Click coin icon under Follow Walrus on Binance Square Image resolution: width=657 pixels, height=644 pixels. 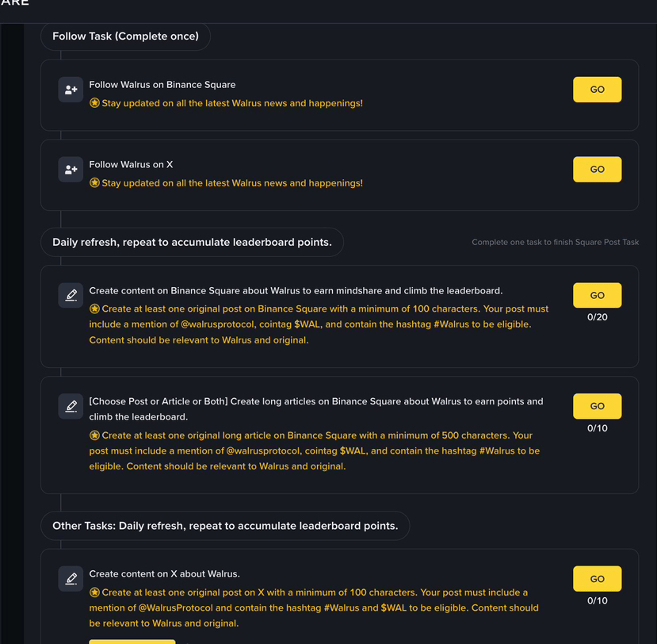pyautogui.click(x=94, y=103)
